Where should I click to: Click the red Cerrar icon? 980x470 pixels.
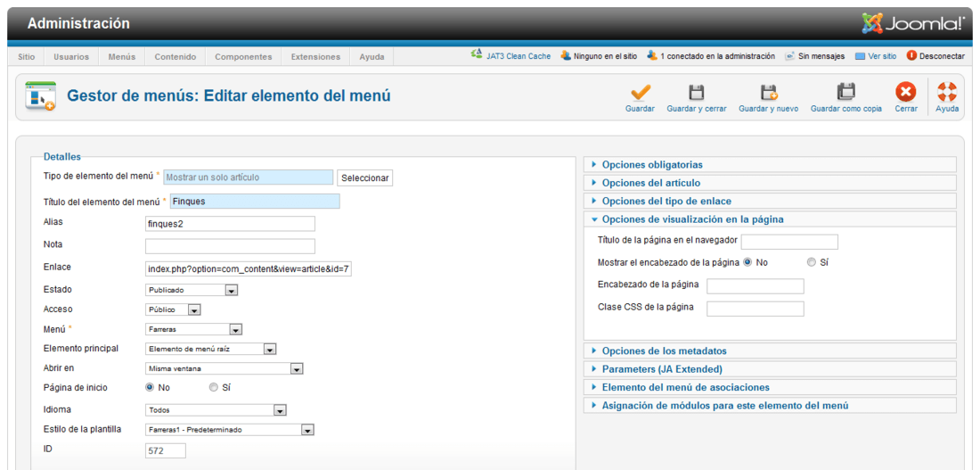(x=906, y=93)
